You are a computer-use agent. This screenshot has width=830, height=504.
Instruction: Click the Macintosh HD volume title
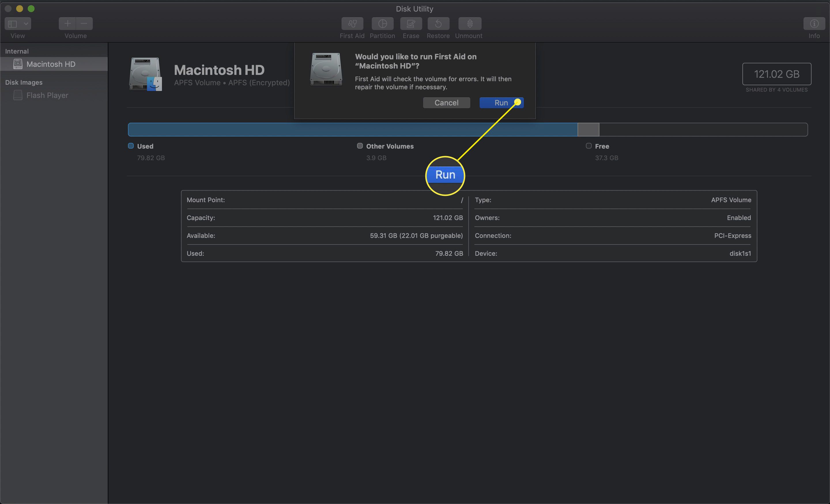pyautogui.click(x=219, y=70)
